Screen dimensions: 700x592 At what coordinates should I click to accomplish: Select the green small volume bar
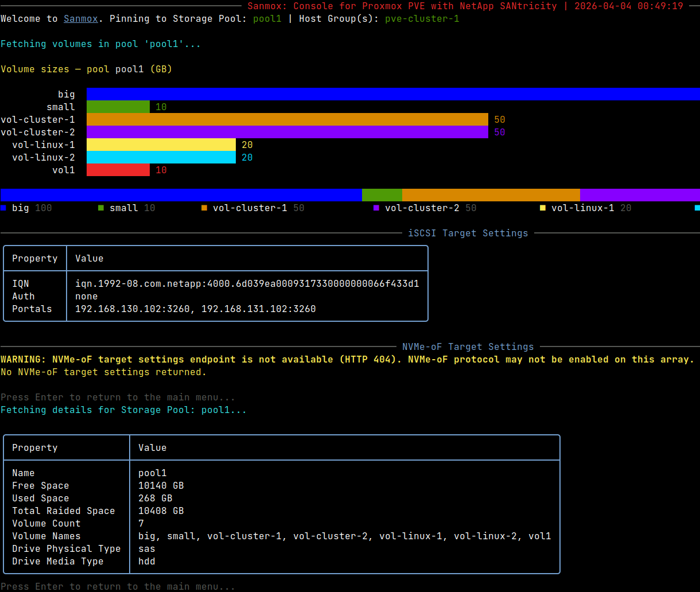(x=118, y=107)
